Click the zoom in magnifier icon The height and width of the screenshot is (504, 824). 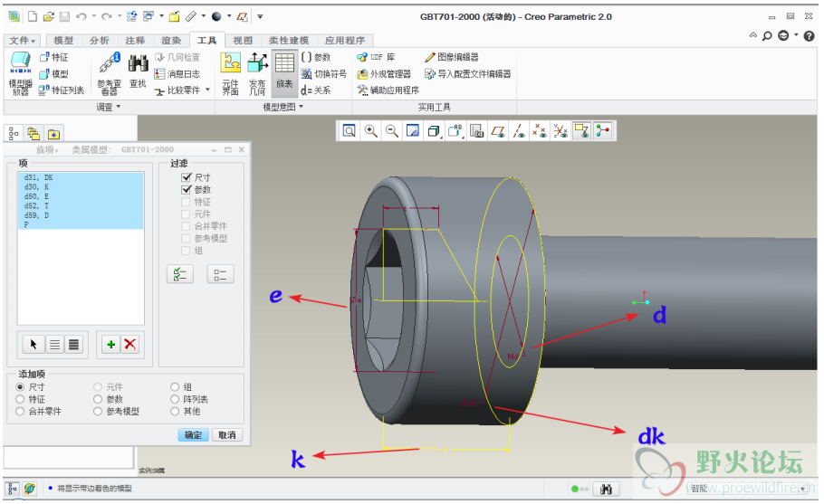coord(370,131)
